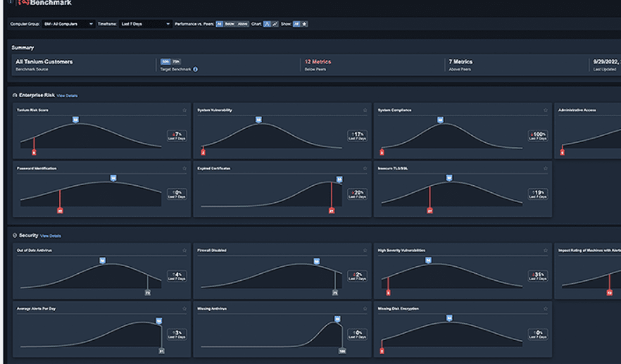Click the 7 Metrics above peers summary
The image size is (621, 364).
click(x=460, y=62)
